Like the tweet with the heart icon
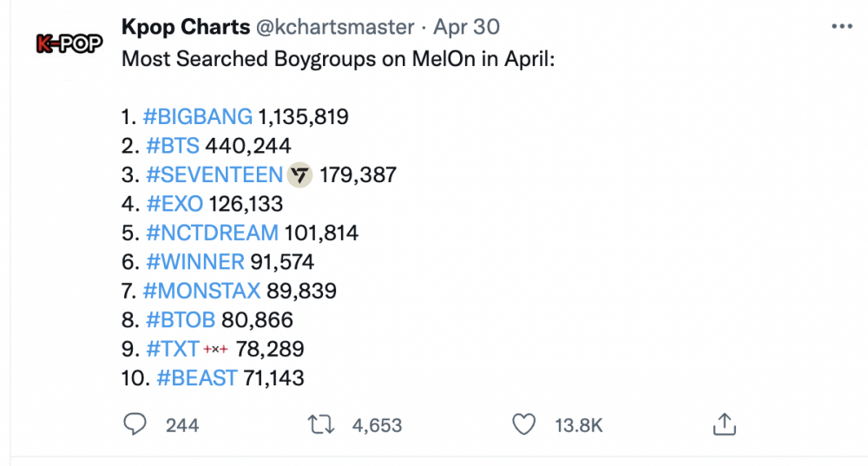868x466 pixels. tap(523, 424)
